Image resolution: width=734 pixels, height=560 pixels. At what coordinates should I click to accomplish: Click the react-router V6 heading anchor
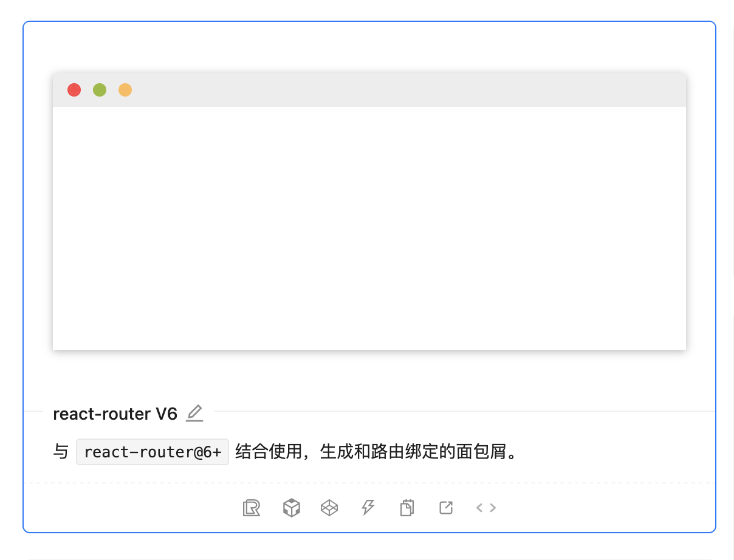[x=115, y=414]
